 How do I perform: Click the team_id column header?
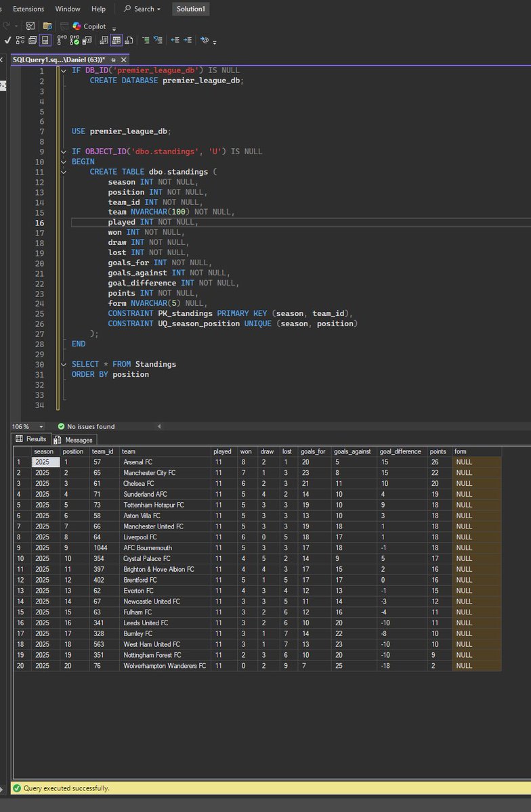click(x=104, y=451)
